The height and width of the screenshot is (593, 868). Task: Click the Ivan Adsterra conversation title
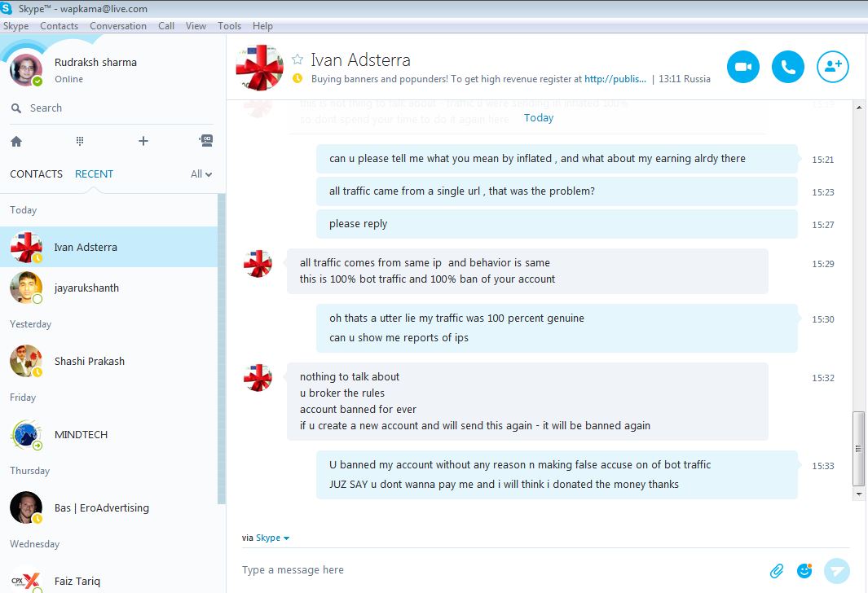(360, 59)
